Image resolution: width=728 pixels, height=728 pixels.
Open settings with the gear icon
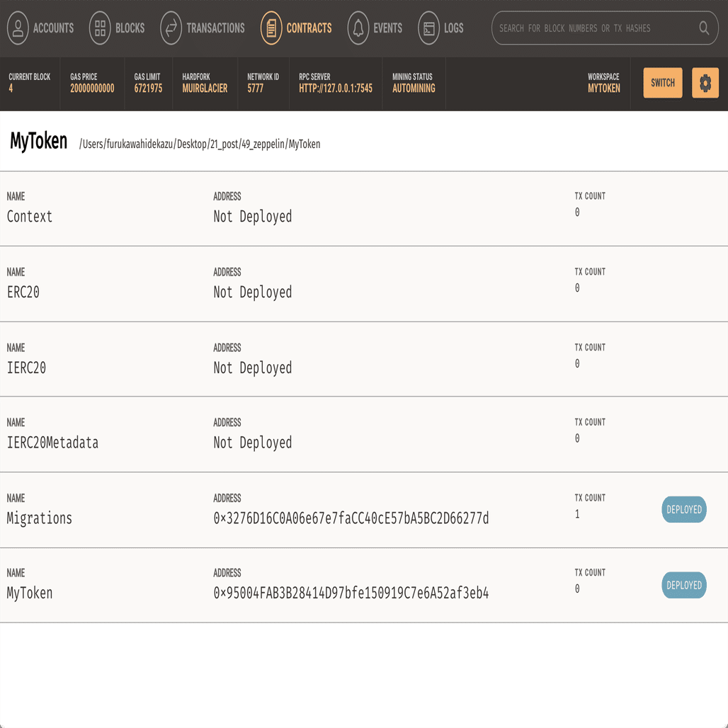pos(705,83)
